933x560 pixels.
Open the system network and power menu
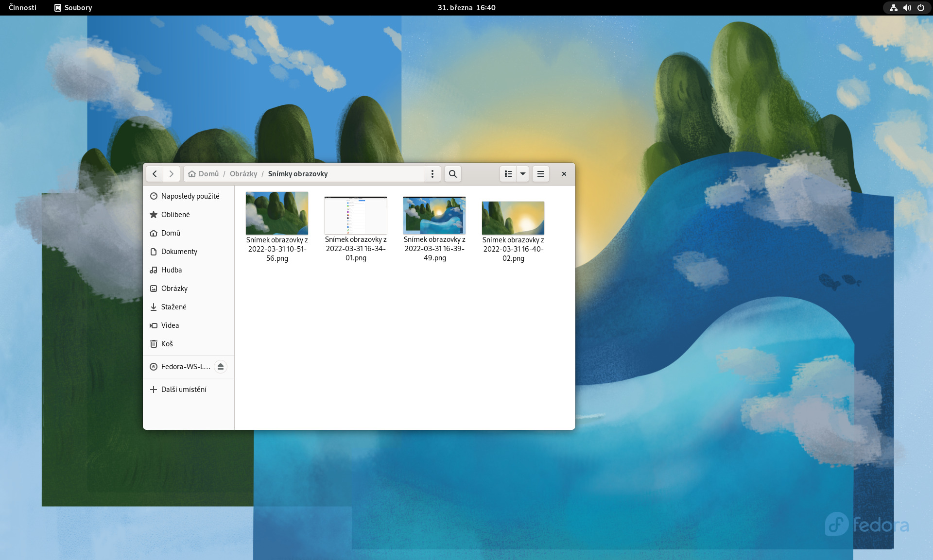[907, 8]
